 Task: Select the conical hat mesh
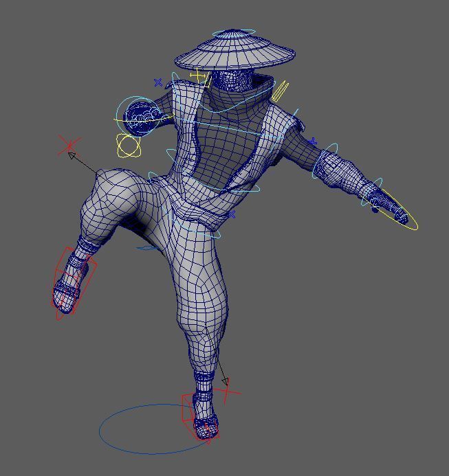[234, 50]
